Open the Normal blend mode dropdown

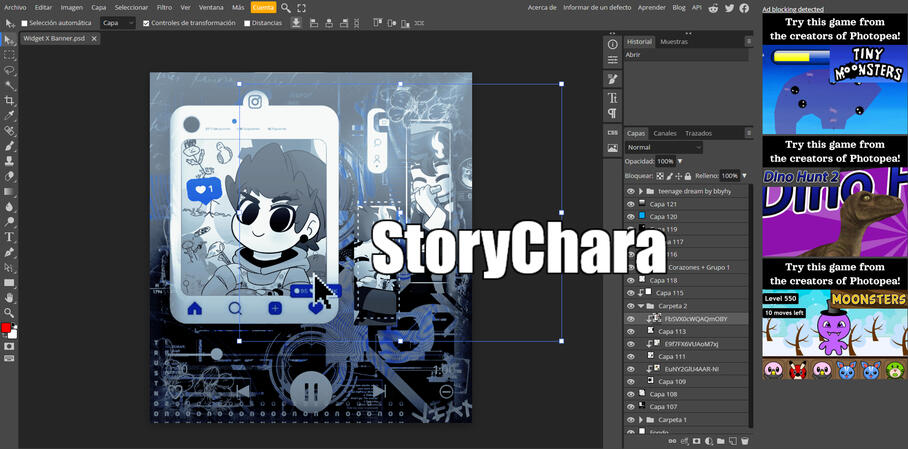click(x=664, y=147)
